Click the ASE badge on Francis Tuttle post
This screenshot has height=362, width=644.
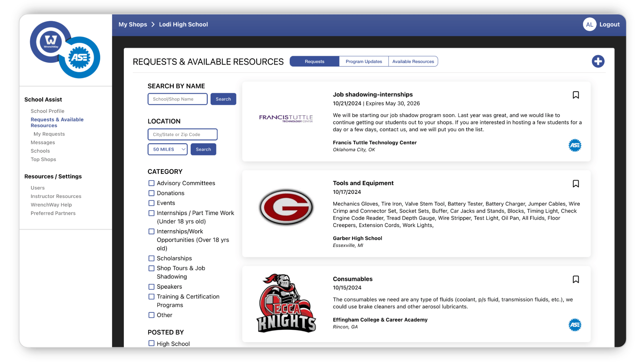[575, 146]
